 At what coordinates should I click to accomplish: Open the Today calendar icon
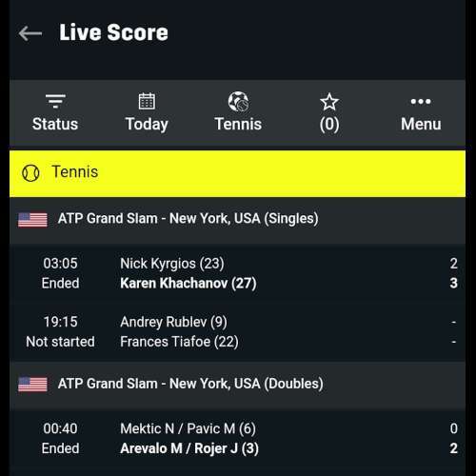147,101
